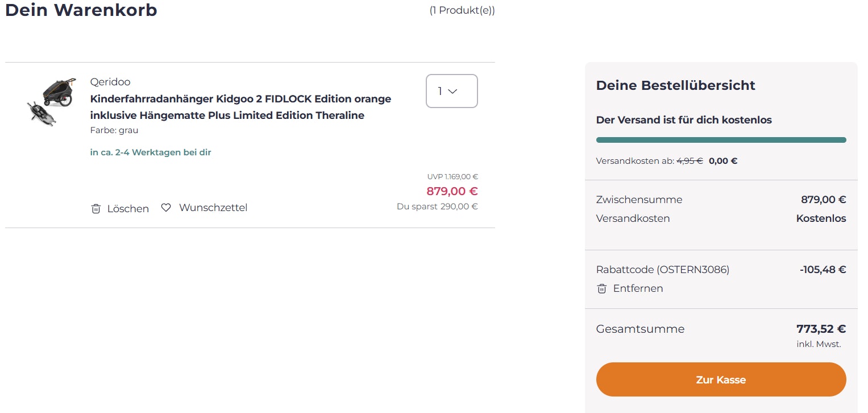
Task: Click the Qeridoo brand name
Action: click(110, 82)
